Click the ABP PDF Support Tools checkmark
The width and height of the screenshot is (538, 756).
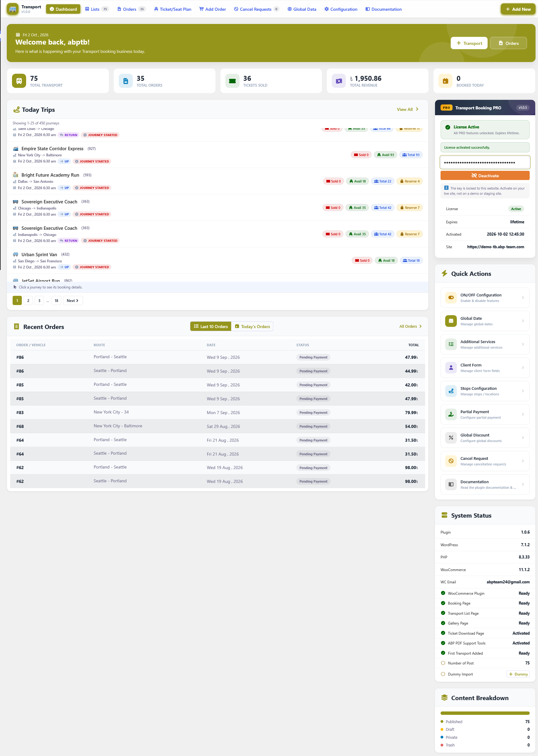pyautogui.click(x=443, y=643)
